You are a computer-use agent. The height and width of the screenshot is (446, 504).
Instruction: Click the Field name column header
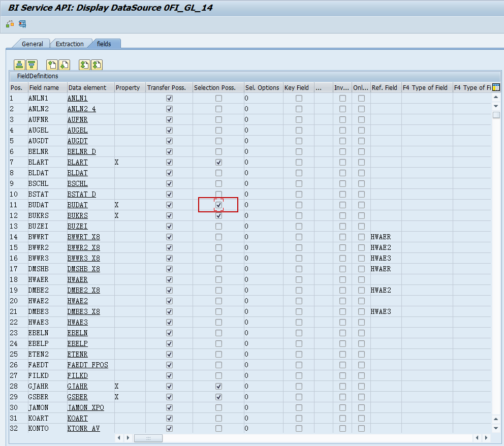(47, 87)
